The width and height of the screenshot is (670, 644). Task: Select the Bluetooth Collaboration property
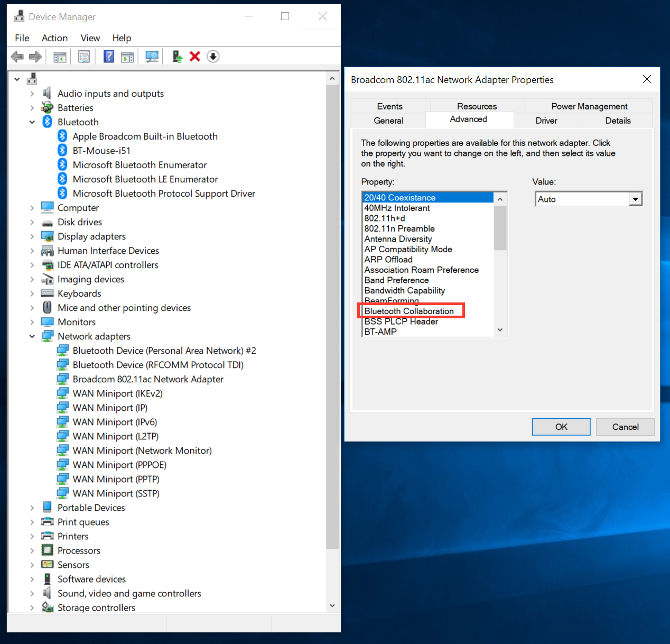409,311
